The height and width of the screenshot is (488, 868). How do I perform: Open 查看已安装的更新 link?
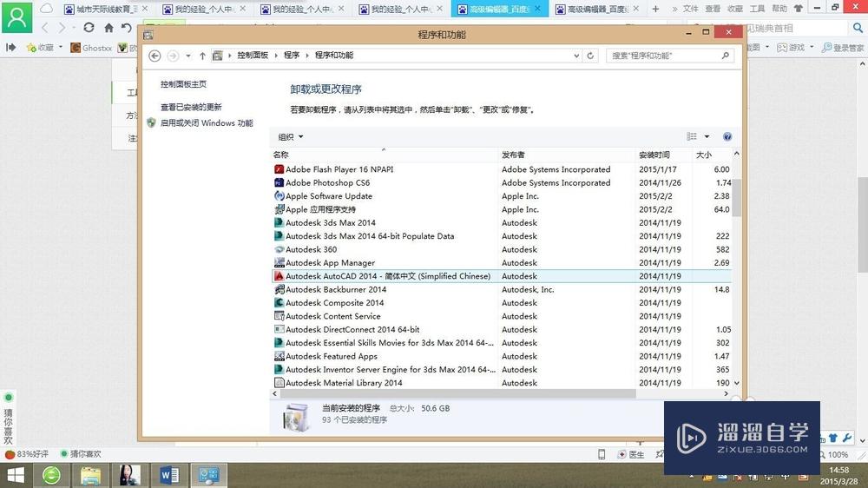(191, 107)
